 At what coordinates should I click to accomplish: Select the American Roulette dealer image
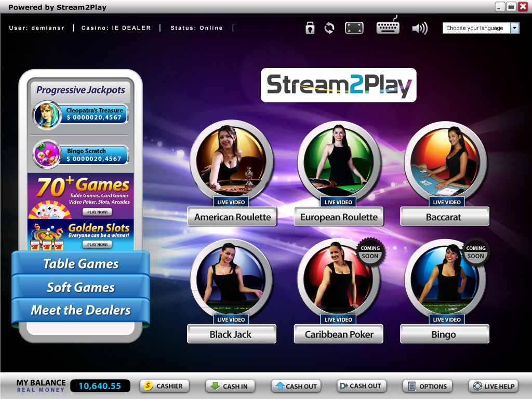tap(231, 161)
